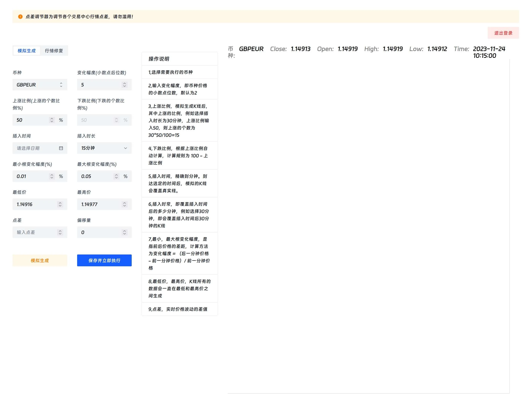
Task: Select the 模拟生成 tab
Action: [x=27, y=51]
